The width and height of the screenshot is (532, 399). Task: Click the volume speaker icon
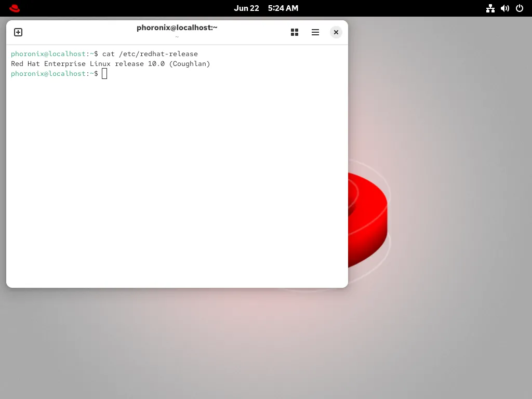(x=504, y=8)
